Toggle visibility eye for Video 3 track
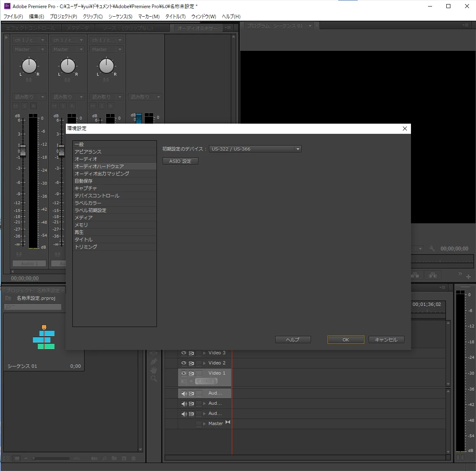The height and width of the screenshot is (471, 476). tap(184, 353)
